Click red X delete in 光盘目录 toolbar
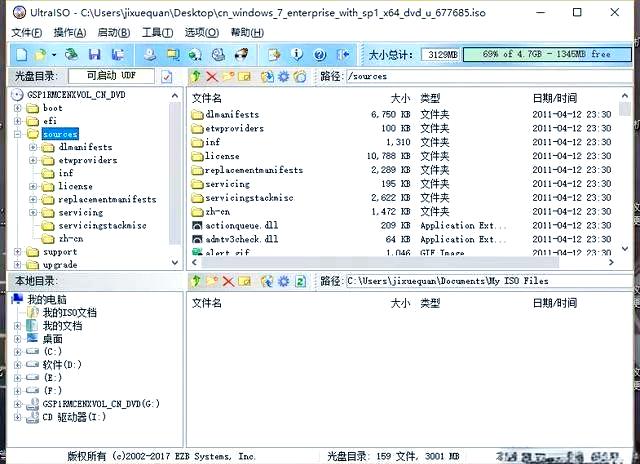The width and height of the screenshot is (640, 464). pyautogui.click(x=212, y=76)
